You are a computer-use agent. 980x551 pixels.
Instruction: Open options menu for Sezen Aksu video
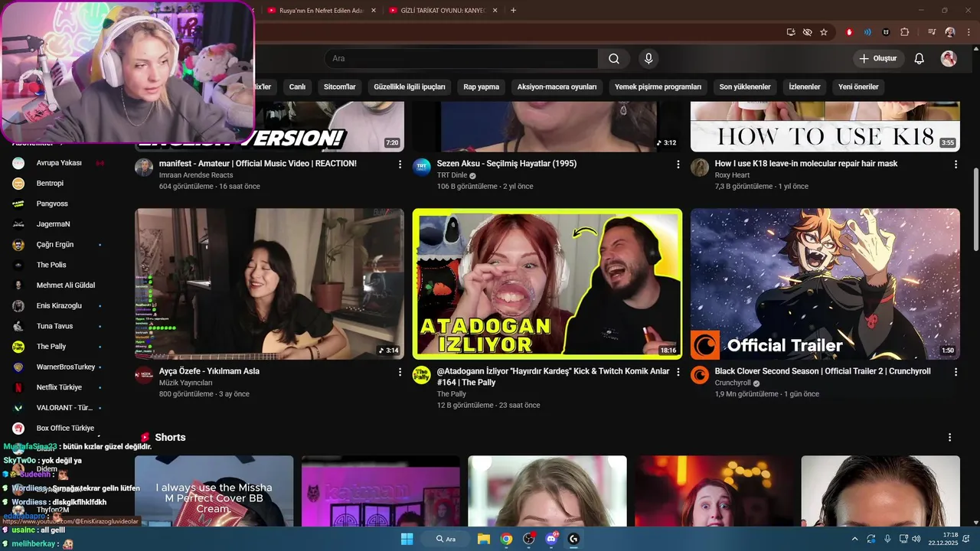point(678,164)
